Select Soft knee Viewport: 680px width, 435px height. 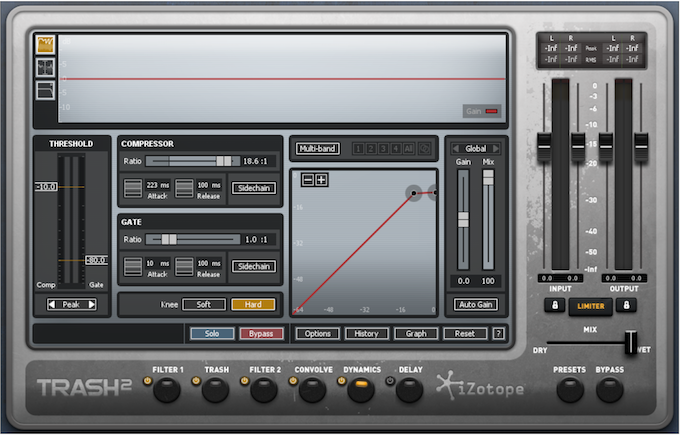point(204,304)
